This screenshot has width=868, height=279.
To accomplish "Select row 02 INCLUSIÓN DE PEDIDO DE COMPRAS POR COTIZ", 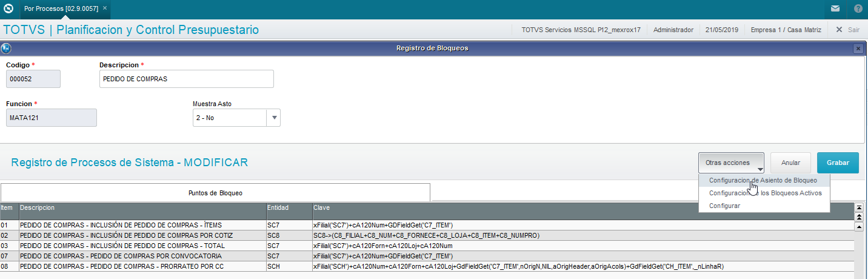I will click(427, 235).
